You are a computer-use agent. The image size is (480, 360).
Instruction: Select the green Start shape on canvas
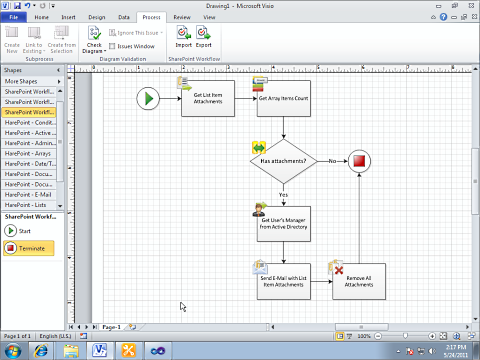(148, 98)
